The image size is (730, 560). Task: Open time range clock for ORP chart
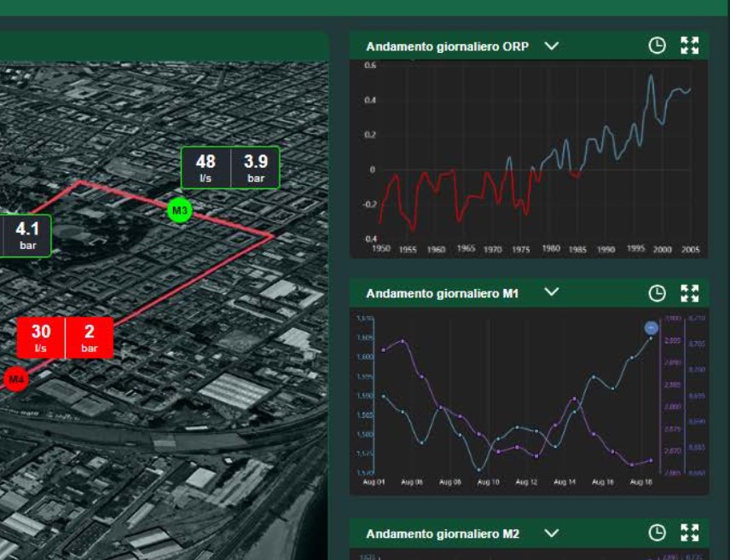click(x=657, y=46)
